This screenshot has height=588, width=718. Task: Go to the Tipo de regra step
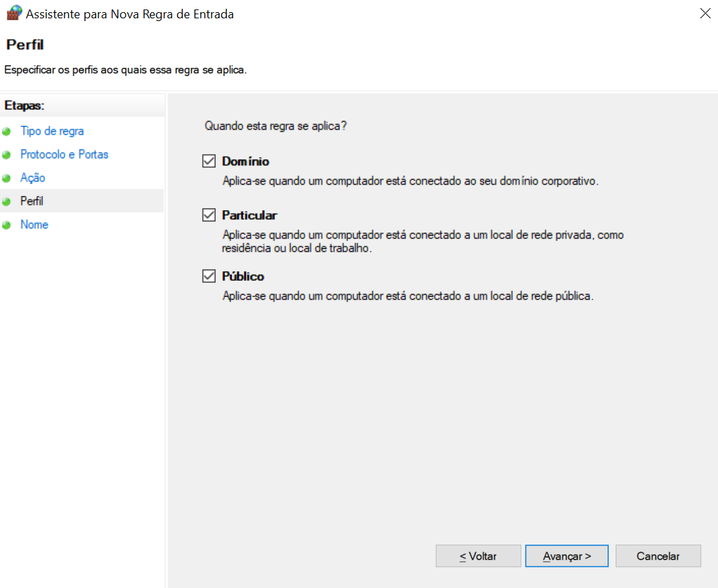pyautogui.click(x=52, y=131)
